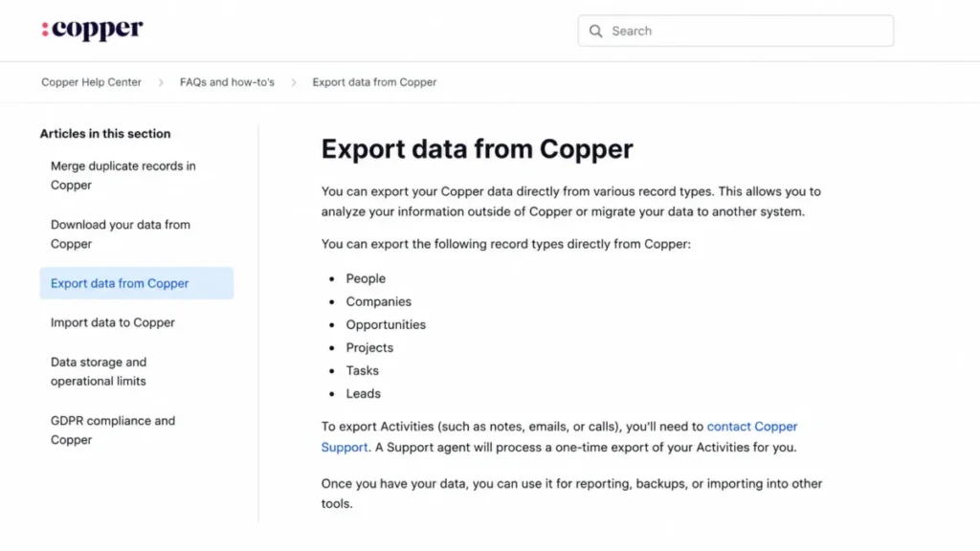Open Copper Help Center breadcrumb
This screenshot has height=551, width=980.
tap(91, 82)
